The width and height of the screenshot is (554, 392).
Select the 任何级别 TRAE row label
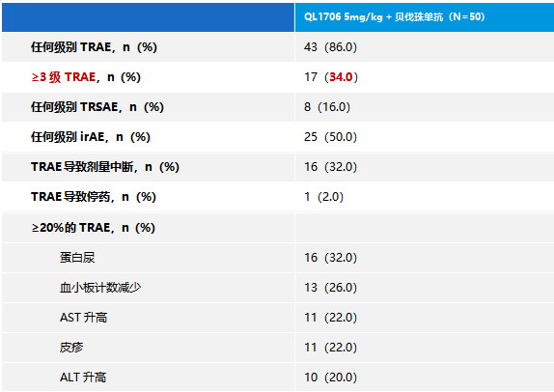point(94,47)
